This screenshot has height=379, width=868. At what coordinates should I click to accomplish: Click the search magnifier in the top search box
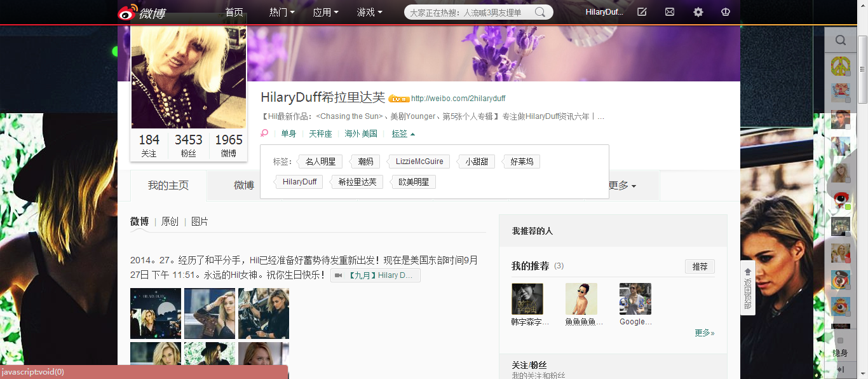coord(540,12)
